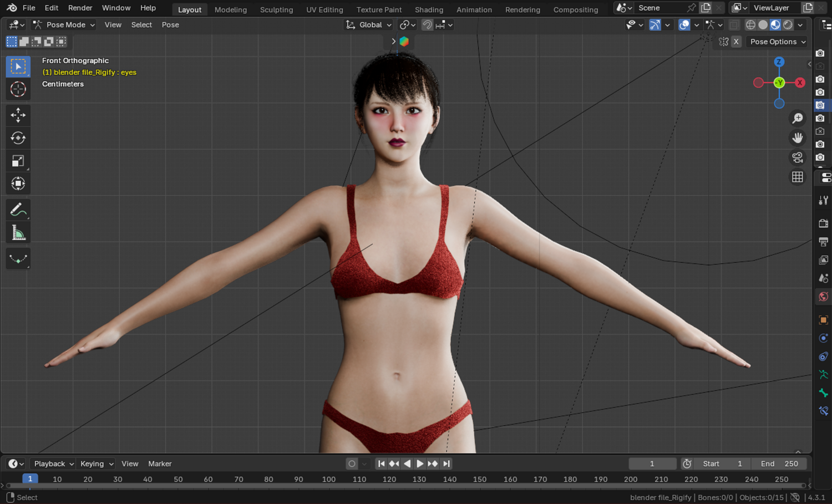Open the Scene properties tab
Viewport: 832px width, 504px height.
pyautogui.click(x=824, y=278)
